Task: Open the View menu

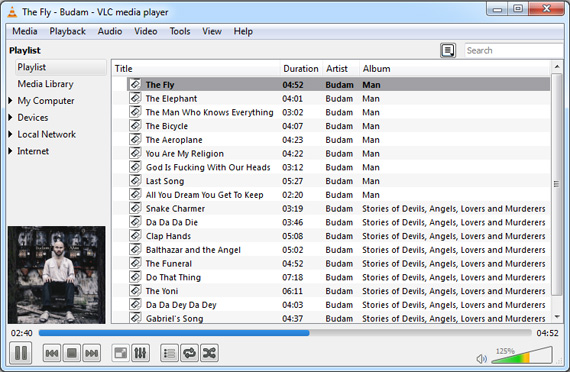Action: pos(212,31)
